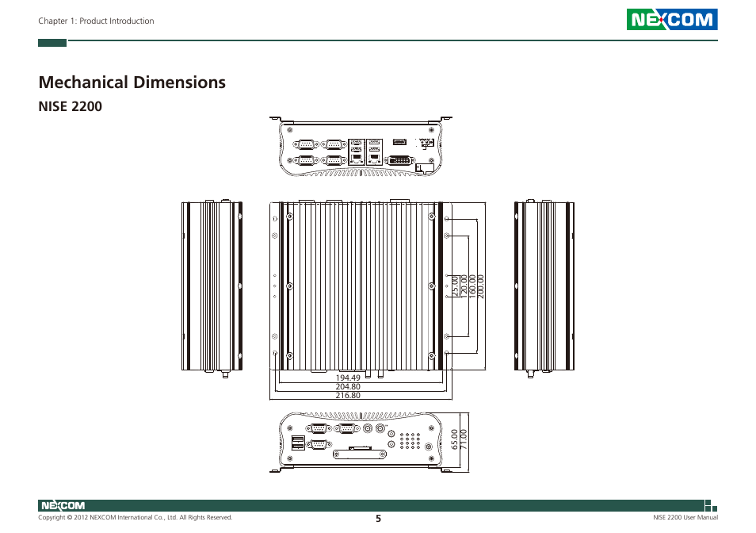
Task: Click the 204.80 dimension value
Action: 348,386
